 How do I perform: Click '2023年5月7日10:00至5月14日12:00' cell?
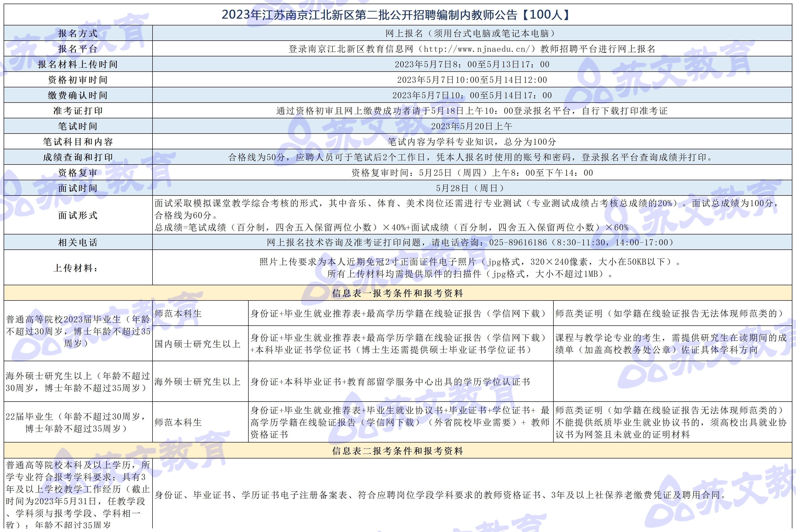coord(472,80)
